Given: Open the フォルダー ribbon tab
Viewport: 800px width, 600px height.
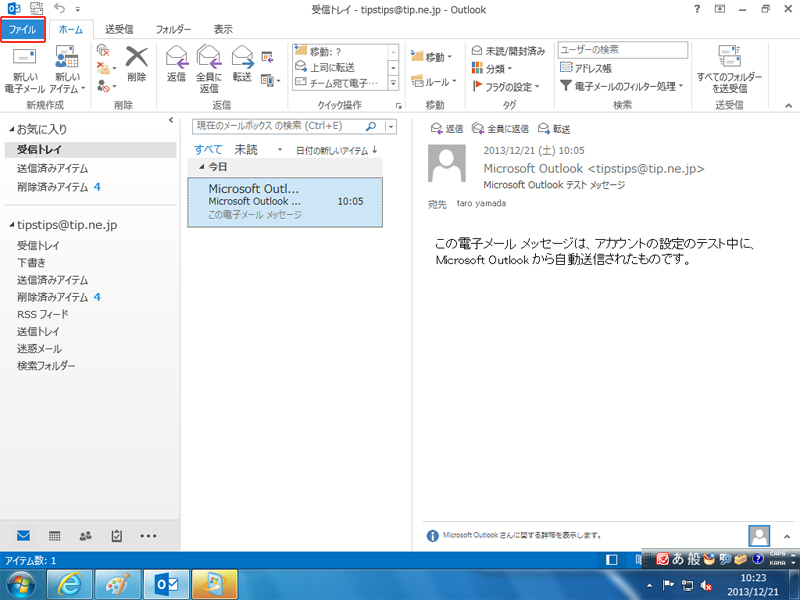Looking at the screenshot, I should point(173,30).
